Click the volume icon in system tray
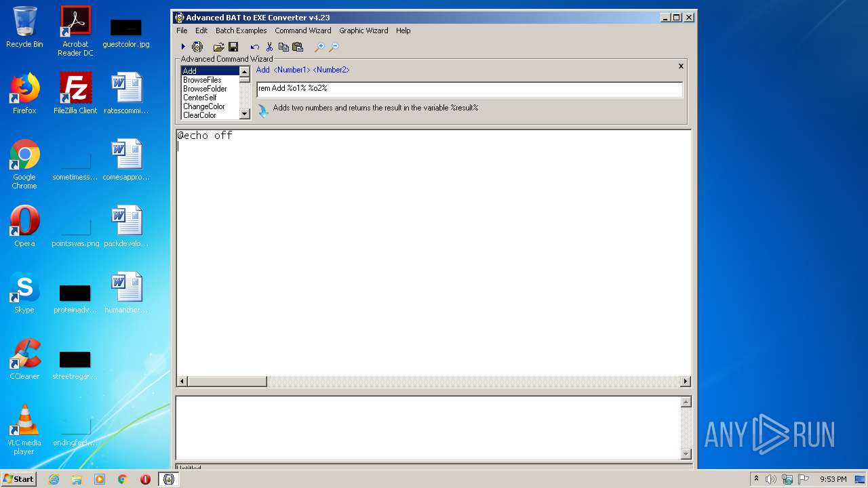The height and width of the screenshot is (488, 868). pos(771,479)
